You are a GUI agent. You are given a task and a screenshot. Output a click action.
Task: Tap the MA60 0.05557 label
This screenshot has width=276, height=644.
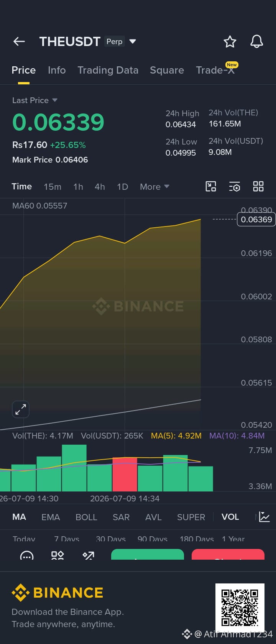39,206
